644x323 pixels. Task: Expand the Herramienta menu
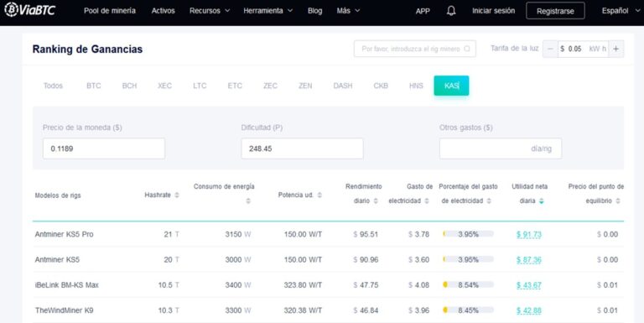pos(267,11)
